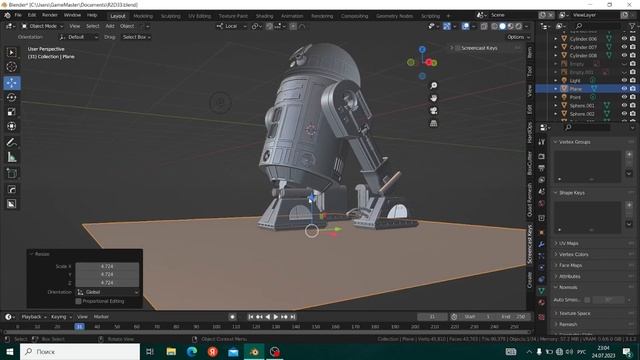
Task: Open Material properties tab icon
Action: point(542,302)
